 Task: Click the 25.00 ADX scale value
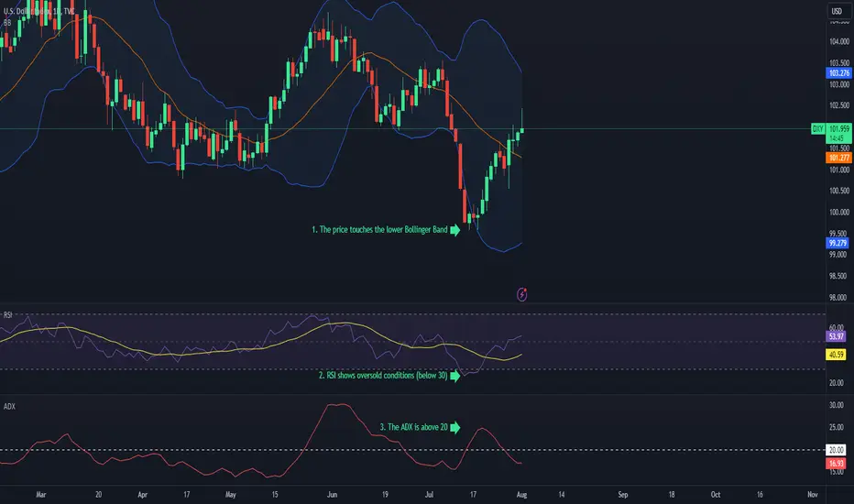[837, 428]
